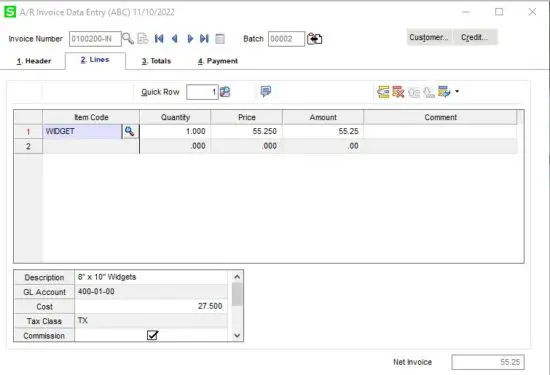Click the delete row icon with red X

pyautogui.click(x=398, y=92)
